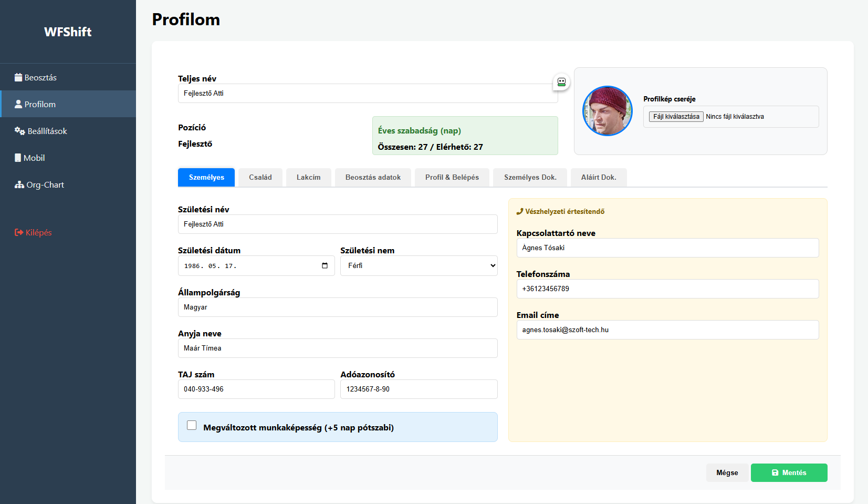Click the person icon beside Profilom
Image resolution: width=868 pixels, height=504 pixels.
coord(18,104)
